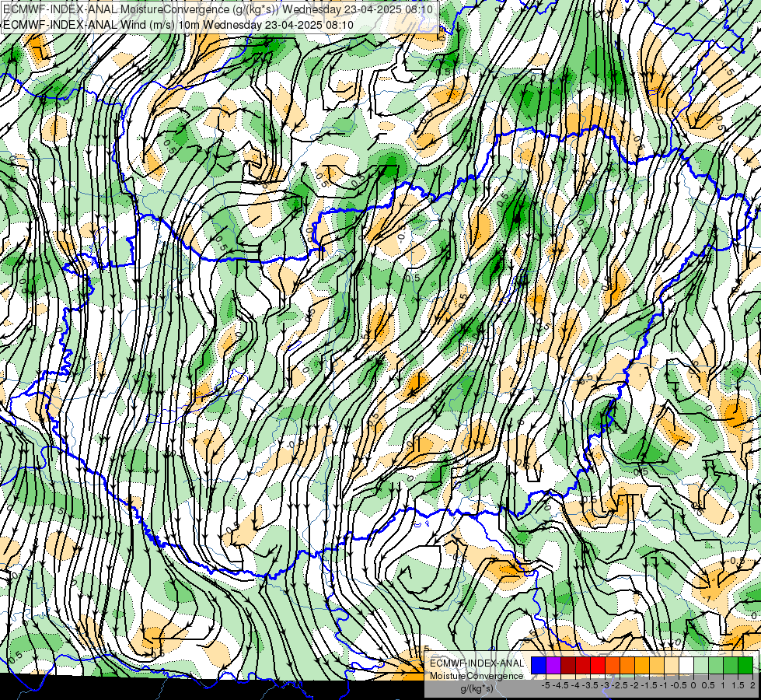This screenshot has width=761, height=700.
Task: Click the -2 legend tick label
Action: click(x=634, y=685)
